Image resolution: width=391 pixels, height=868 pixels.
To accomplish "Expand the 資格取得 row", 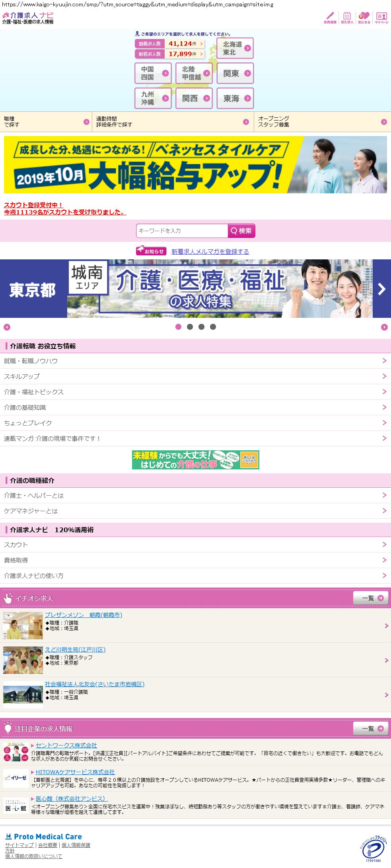I will (x=195, y=560).
